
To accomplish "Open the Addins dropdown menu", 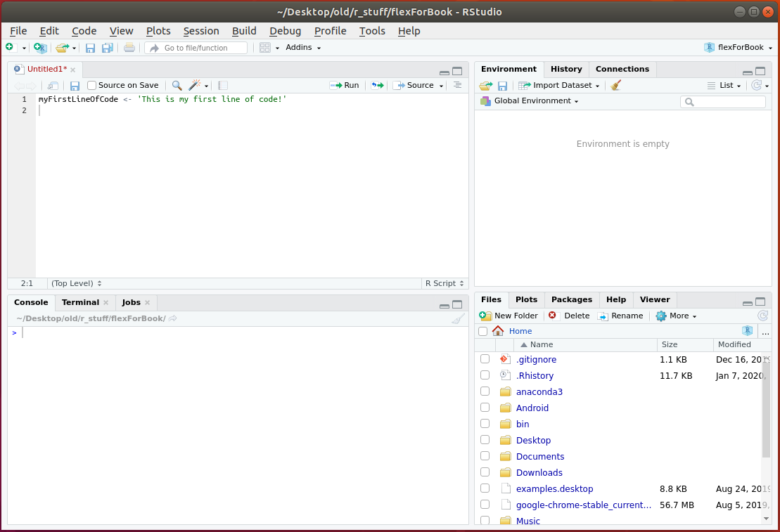I will [x=303, y=48].
